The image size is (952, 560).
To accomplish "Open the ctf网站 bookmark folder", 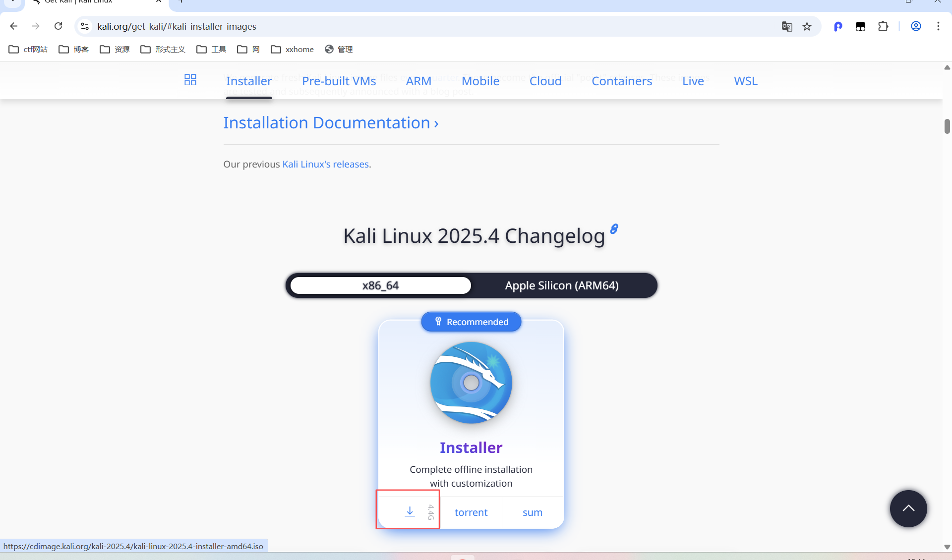I will pyautogui.click(x=28, y=49).
